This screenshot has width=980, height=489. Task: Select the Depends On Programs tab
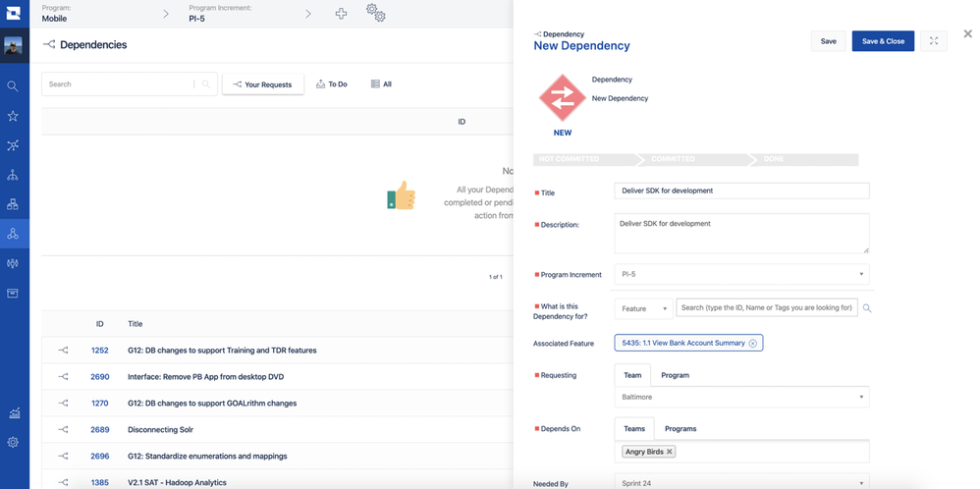(x=681, y=429)
